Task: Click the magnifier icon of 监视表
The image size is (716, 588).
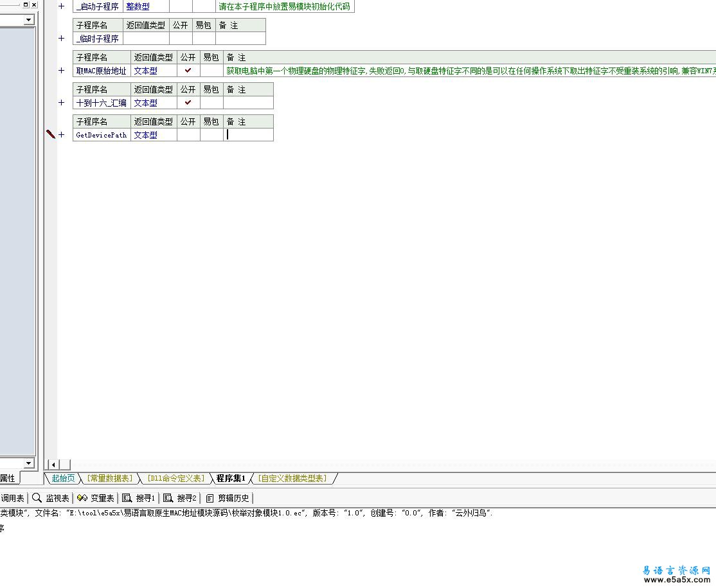Action: click(37, 498)
